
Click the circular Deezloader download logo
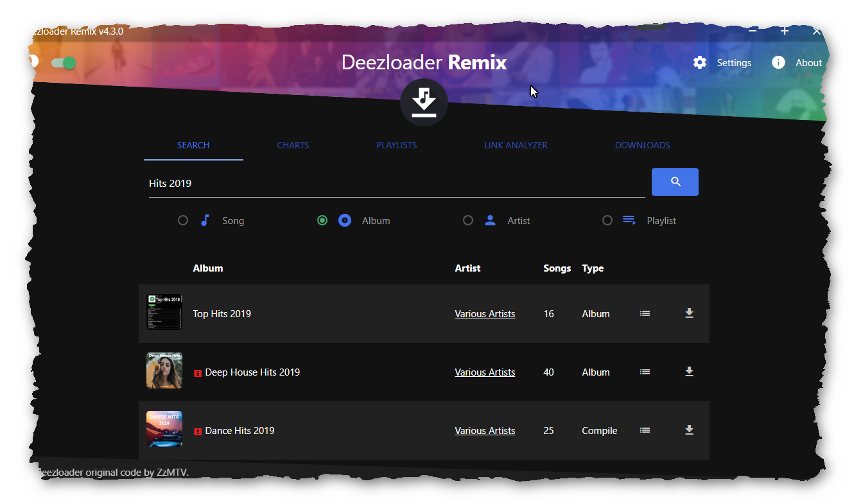(x=424, y=102)
